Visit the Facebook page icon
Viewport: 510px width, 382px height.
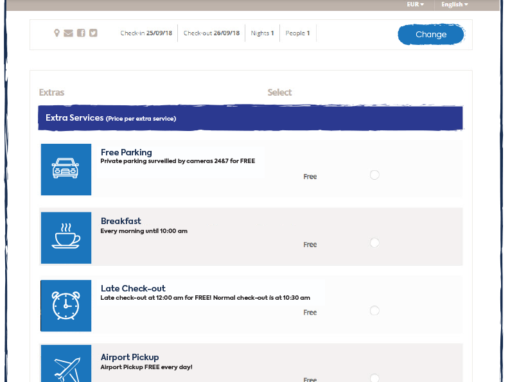coord(81,33)
